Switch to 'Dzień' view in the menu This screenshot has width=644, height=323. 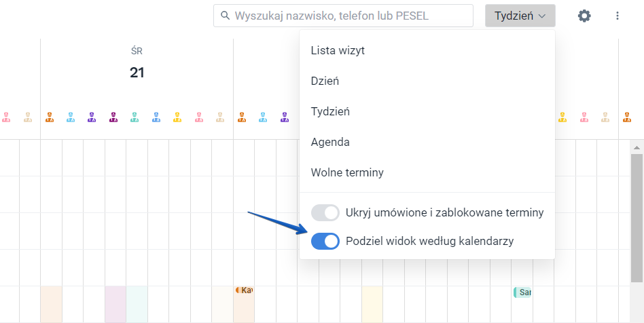coord(325,81)
